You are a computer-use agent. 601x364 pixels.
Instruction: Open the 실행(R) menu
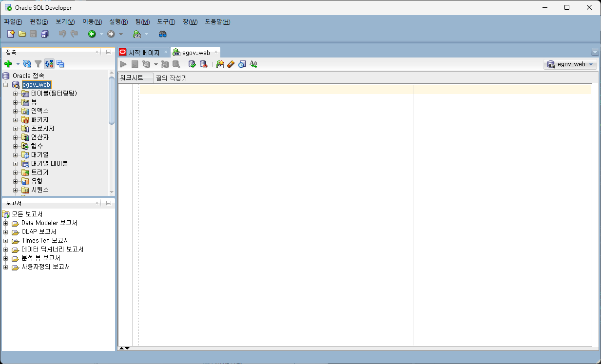[119, 22]
